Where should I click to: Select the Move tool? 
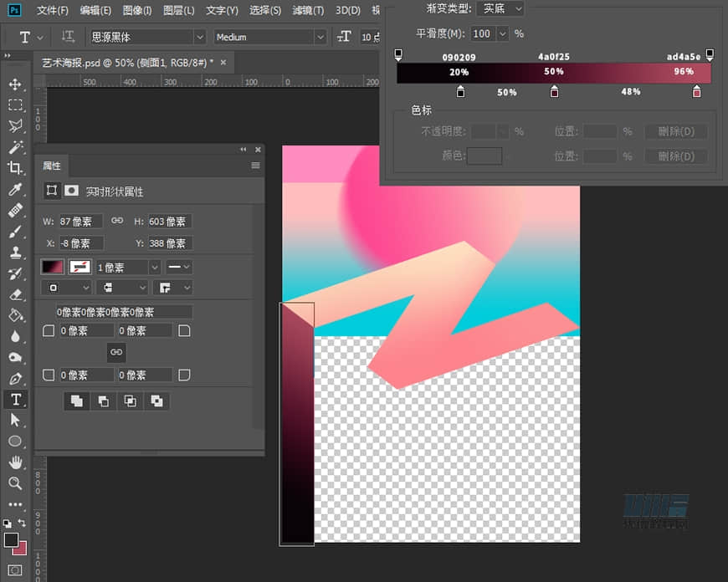[15, 84]
